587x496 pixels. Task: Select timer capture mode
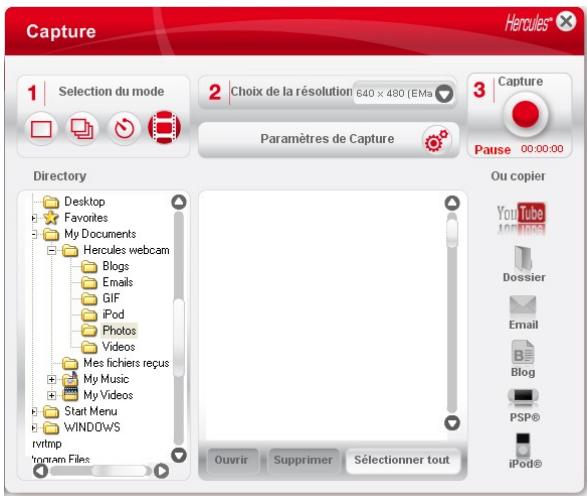click(x=124, y=129)
